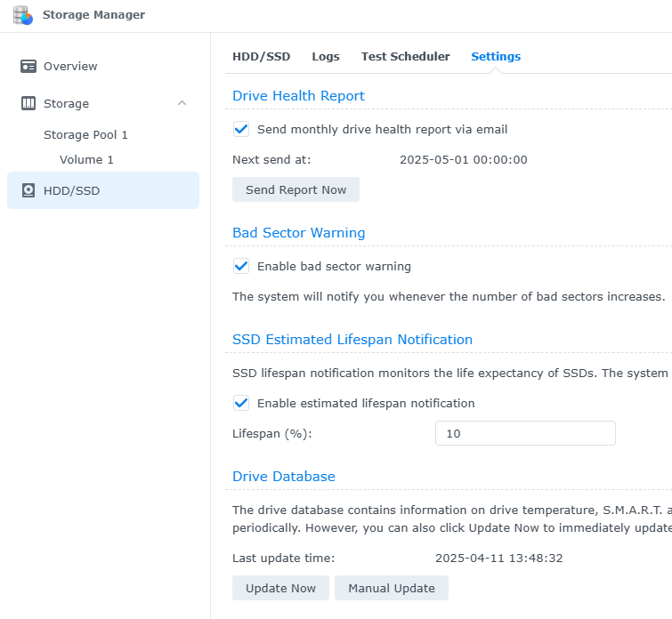Open Storage Pool 1 in sidebar
Image resolution: width=672 pixels, height=619 pixels.
coord(85,135)
